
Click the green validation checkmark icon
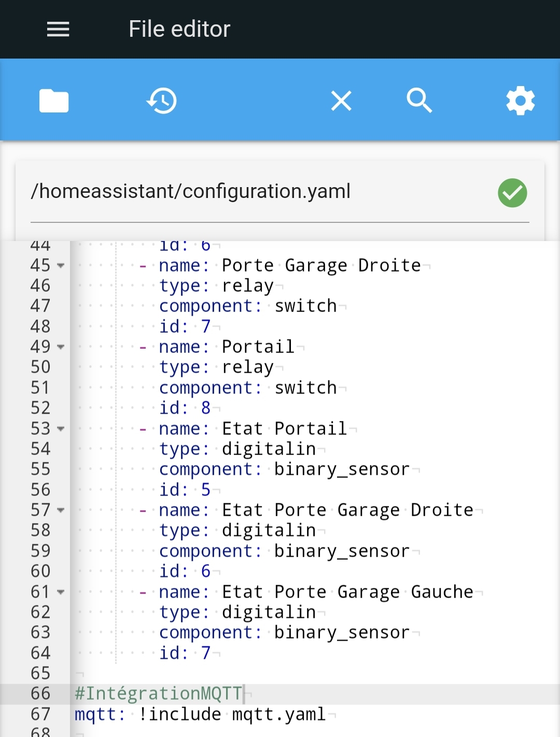[x=512, y=193]
